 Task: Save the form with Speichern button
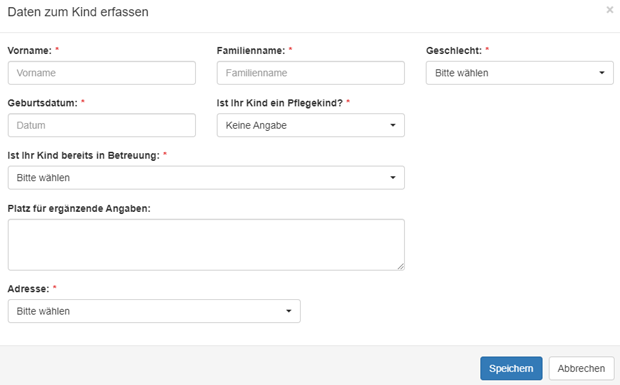511,368
